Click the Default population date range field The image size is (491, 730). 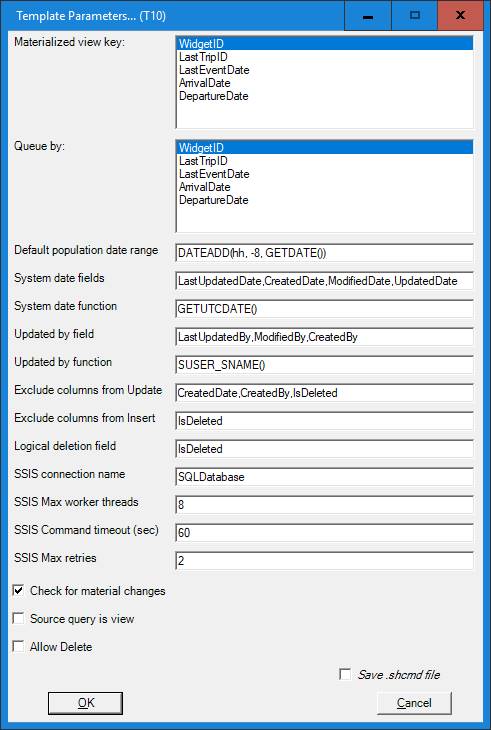pos(324,253)
